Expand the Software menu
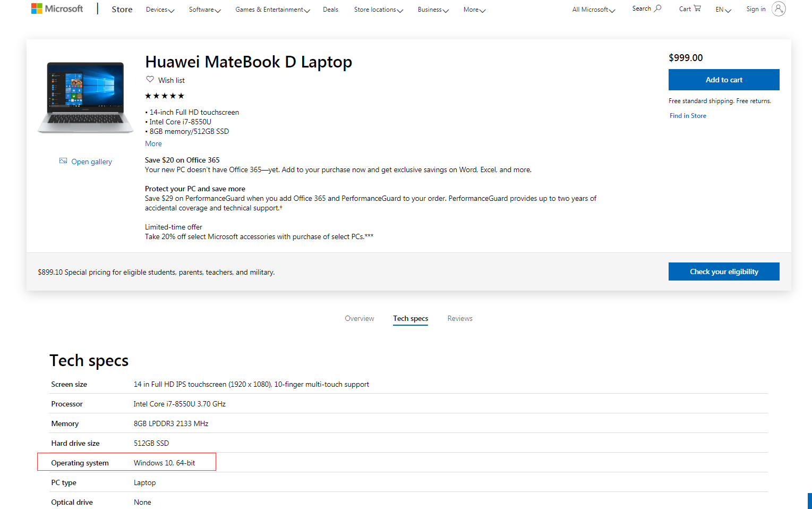Screen dimensions: 812x509 [204, 10]
